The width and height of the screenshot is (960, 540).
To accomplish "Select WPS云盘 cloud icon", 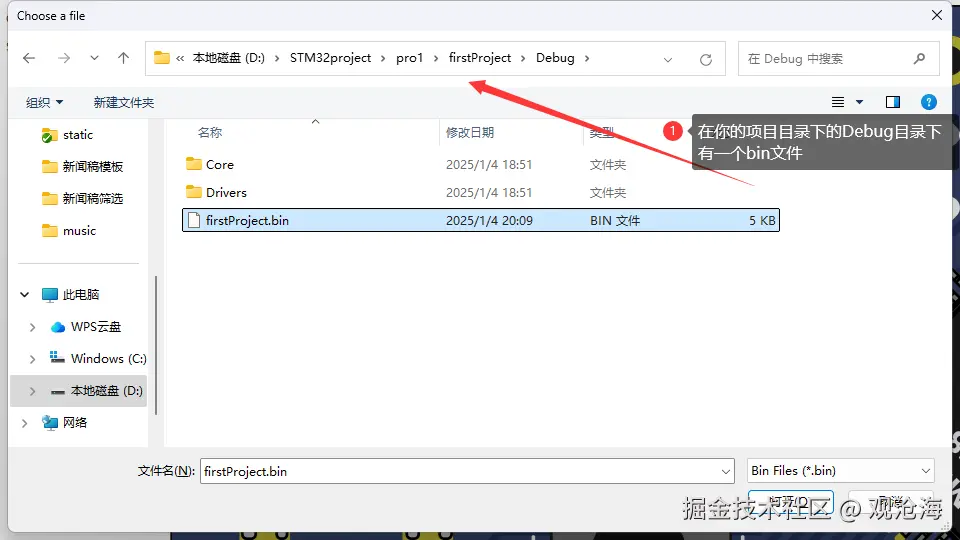I will pos(58,327).
